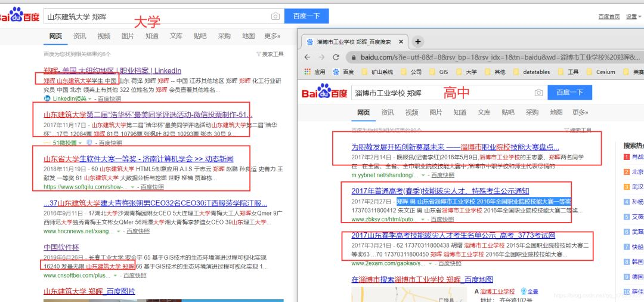The height and width of the screenshot is (302, 644).
Task: Click the map thumbnail under 淄博市 result
Action: point(408,295)
